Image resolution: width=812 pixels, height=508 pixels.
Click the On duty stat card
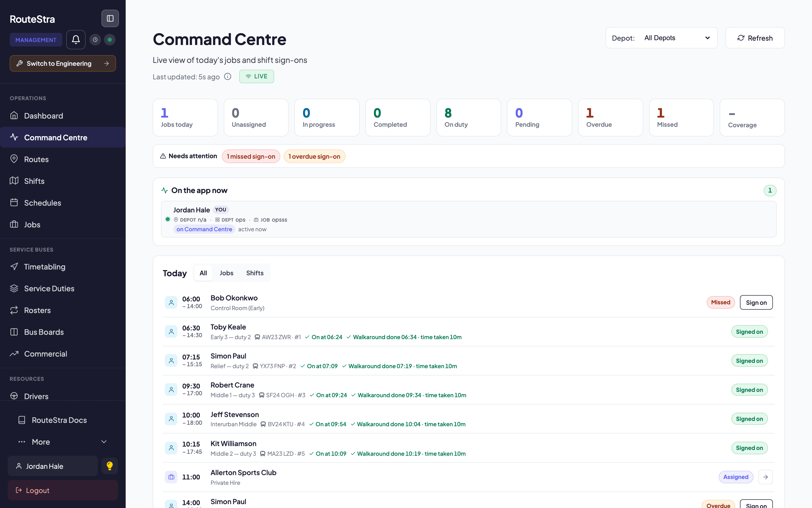(x=469, y=118)
